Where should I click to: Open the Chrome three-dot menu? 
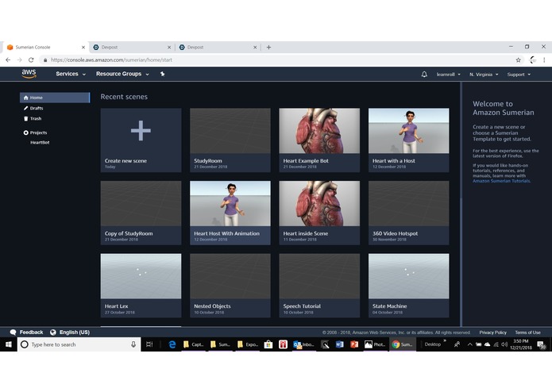pyautogui.click(x=544, y=60)
